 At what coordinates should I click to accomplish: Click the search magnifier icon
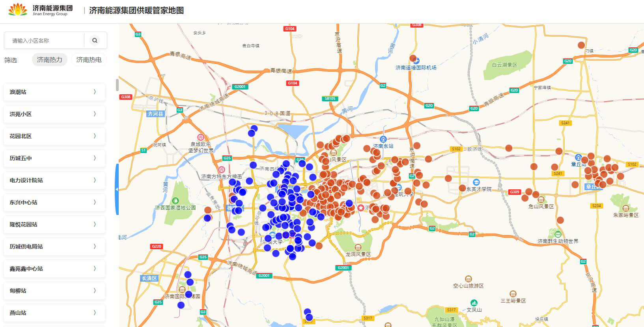point(95,40)
